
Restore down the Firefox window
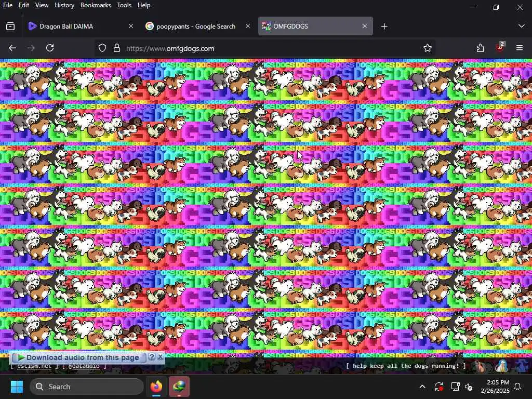(496, 7)
